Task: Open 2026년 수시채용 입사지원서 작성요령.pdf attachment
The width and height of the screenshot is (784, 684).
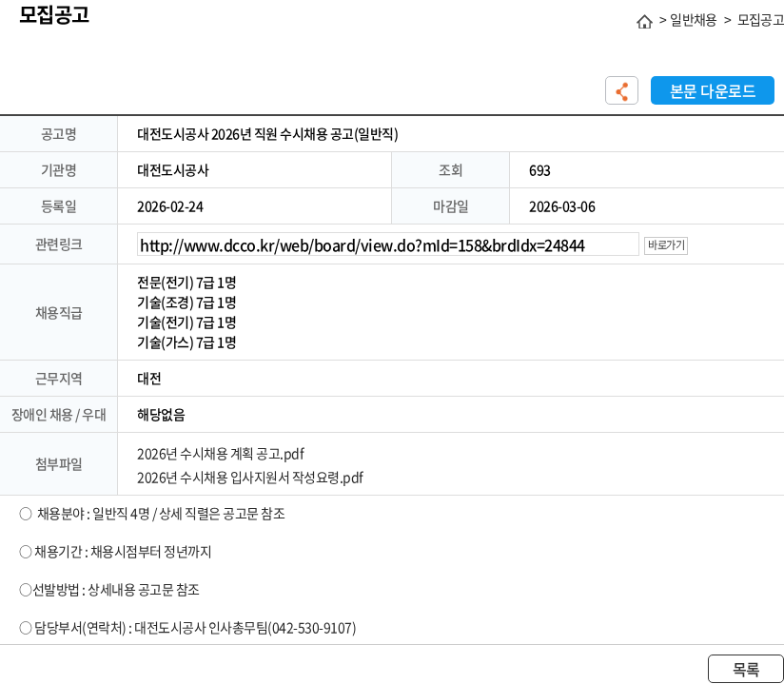Action: tap(250, 478)
